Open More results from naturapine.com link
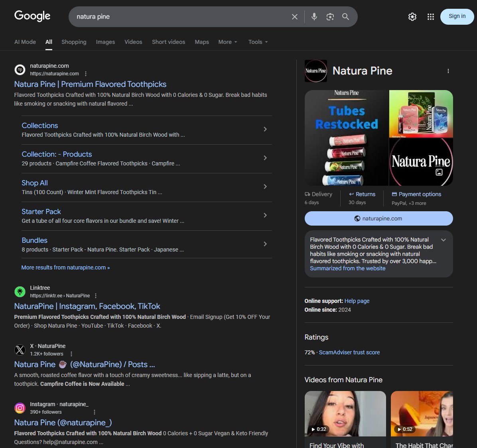Viewport: 477px width, 448px height. [x=65, y=267]
